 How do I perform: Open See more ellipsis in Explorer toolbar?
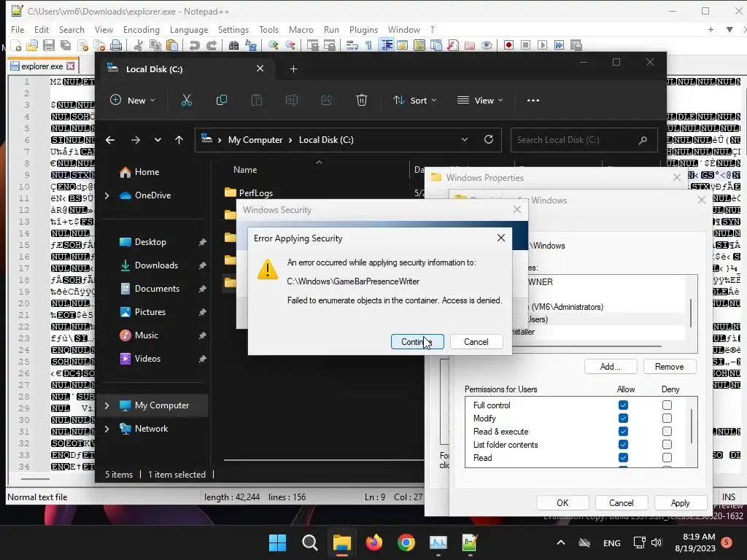533,101
